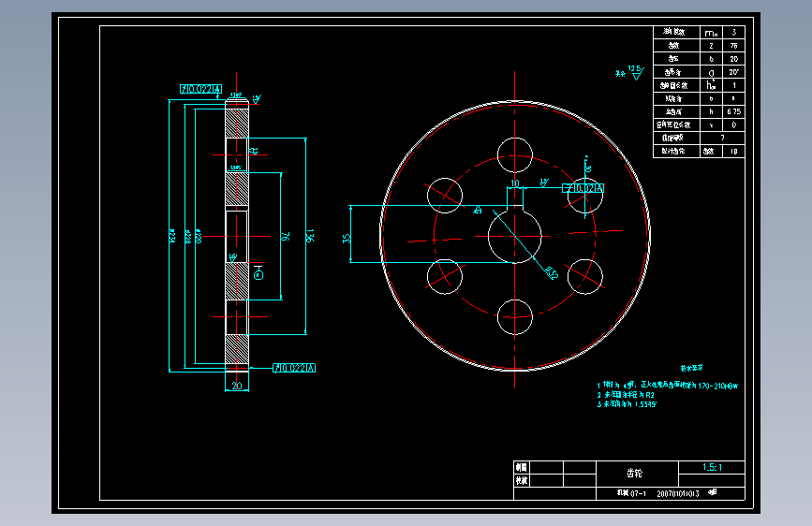Click the third technical note line
812x526 pixels.
pos(627,404)
